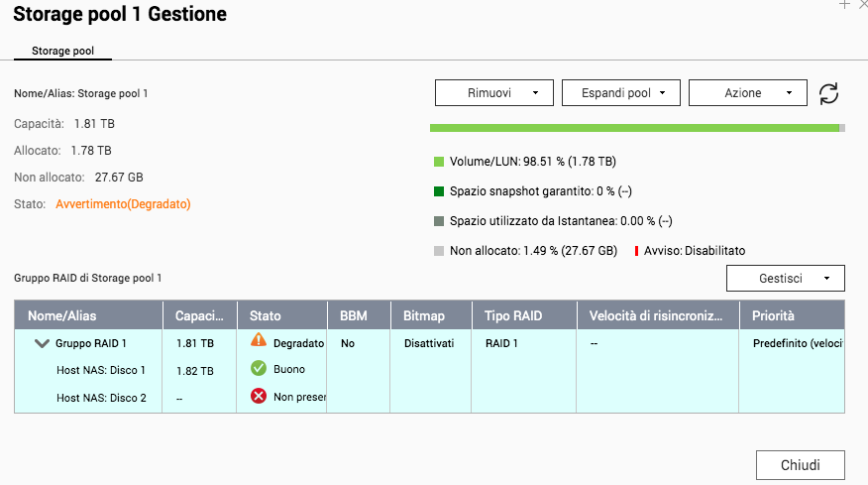The width and height of the screenshot is (868, 485).
Task: Select the Host NAS: Disco 2 row
Action: (101, 398)
